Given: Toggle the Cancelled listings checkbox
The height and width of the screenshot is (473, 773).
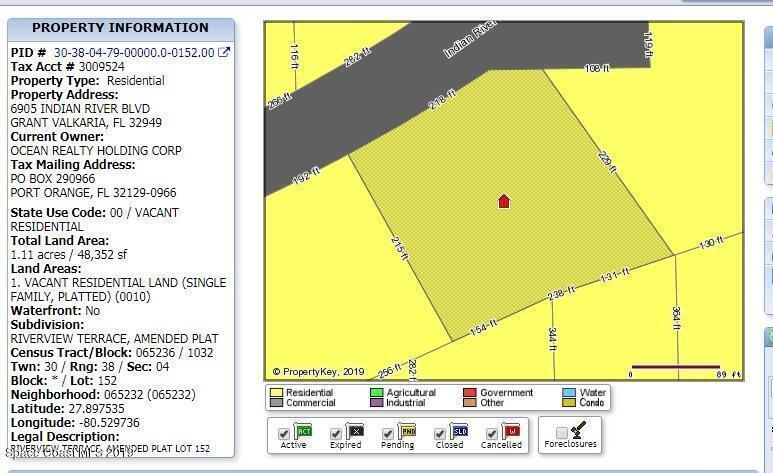Looking at the screenshot, I should (491, 434).
